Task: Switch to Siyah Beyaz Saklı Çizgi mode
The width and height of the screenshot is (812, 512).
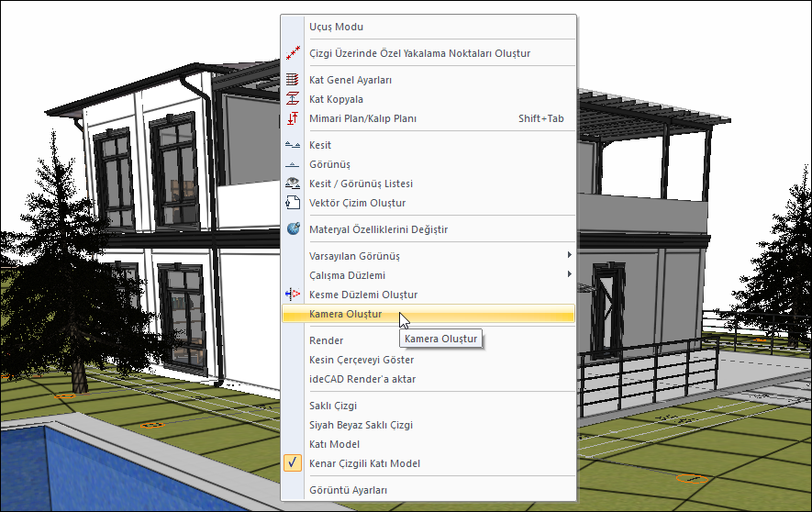Action: tap(361, 425)
